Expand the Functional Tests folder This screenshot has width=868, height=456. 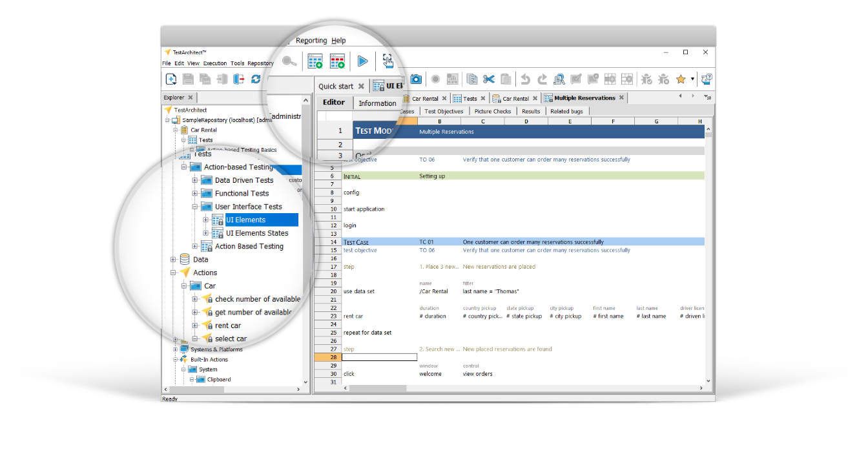point(195,193)
